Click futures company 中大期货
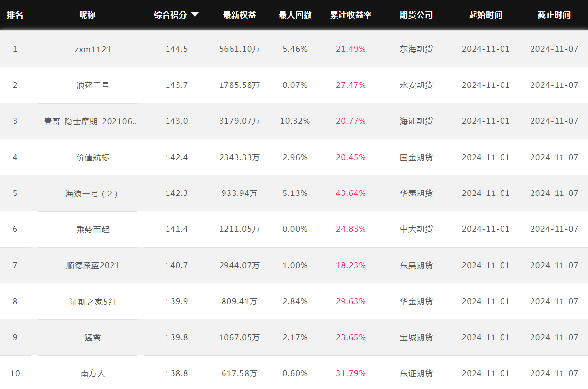Viewport: 588px width, 389px height. point(416,229)
